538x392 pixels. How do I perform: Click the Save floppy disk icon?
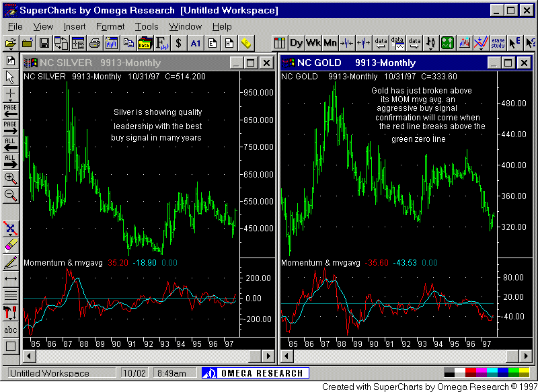pyautogui.click(x=44, y=43)
